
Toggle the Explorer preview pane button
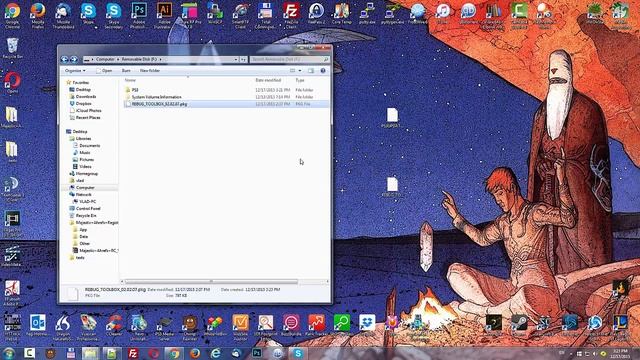311,71
